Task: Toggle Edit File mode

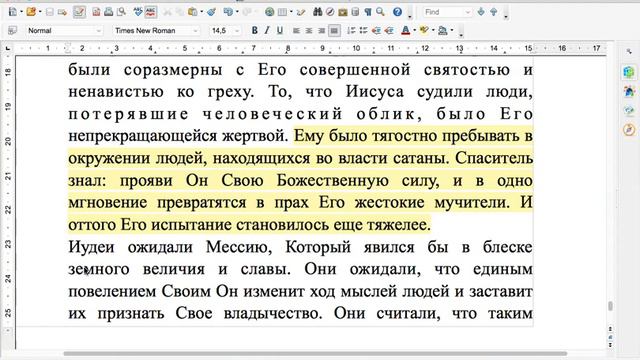Action: 79,12
